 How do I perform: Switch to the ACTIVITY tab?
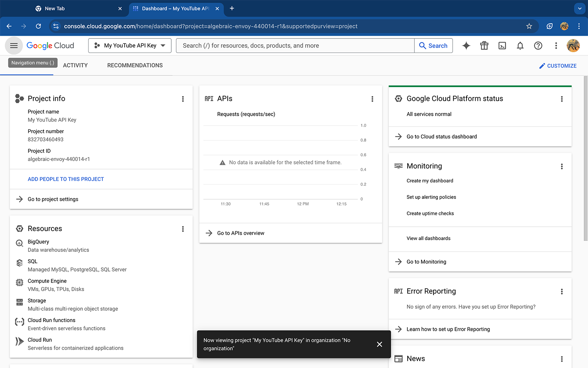pos(75,66)
